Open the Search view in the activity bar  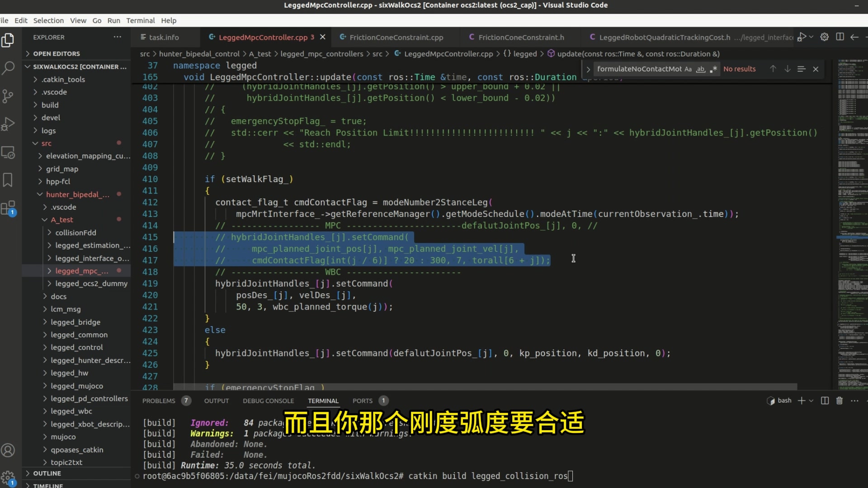tap(9, 68)
